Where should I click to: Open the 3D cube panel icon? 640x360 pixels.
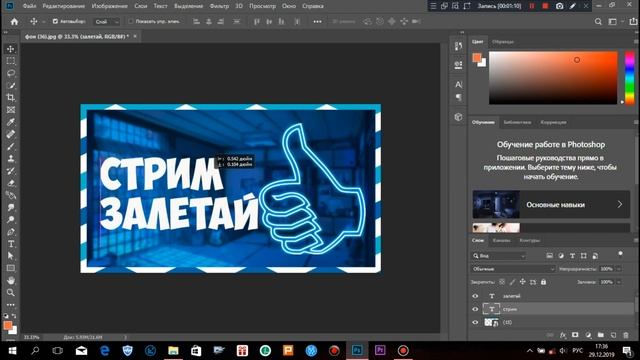458,117
